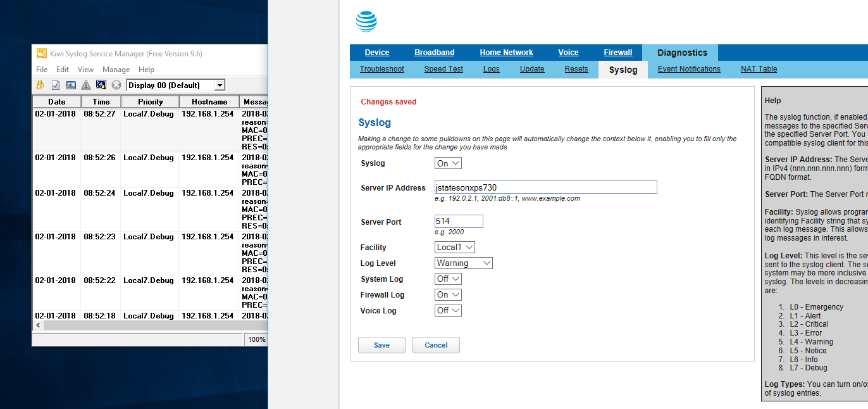The image size is (868, 409).
Task: Clear the display using the eraser icon
Action: tap(101, 84)
